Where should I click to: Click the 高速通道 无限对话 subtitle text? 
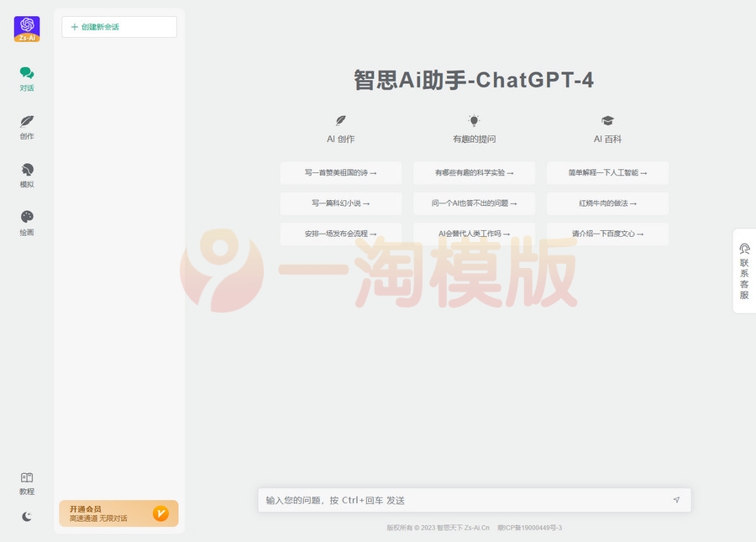pos(98,518)
